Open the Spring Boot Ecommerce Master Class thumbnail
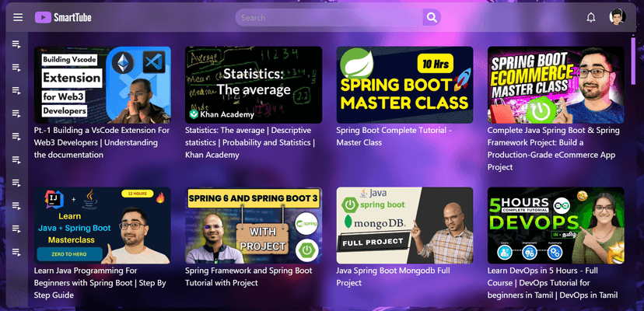644x311 pixels. tap(555, 85)
